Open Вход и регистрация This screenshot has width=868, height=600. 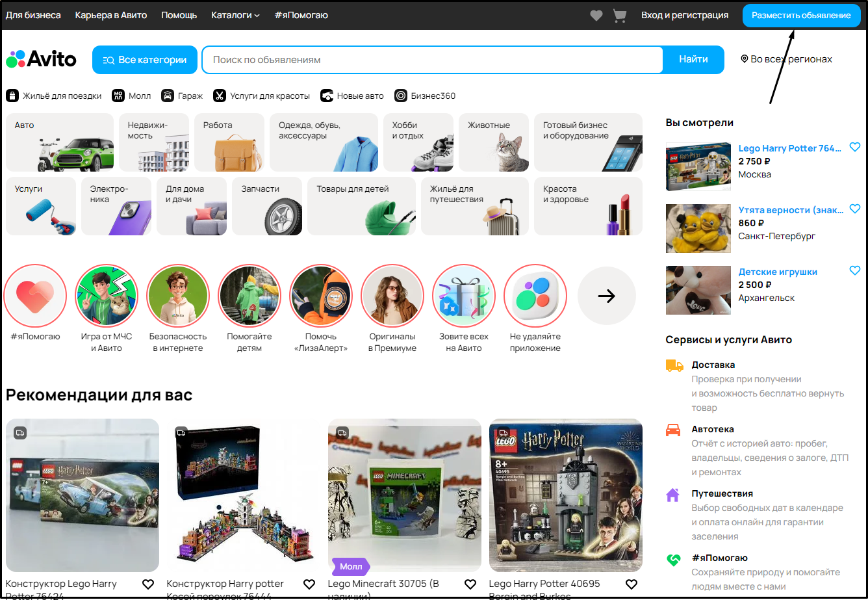click(x=685, y=15)
